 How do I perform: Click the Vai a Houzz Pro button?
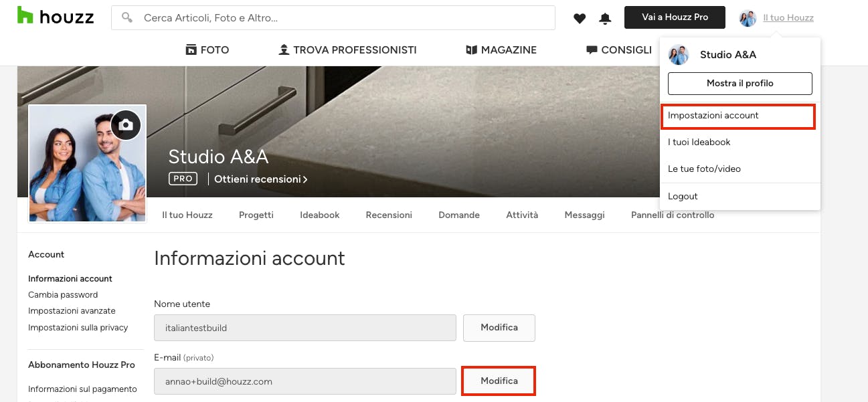click(675, 17)
